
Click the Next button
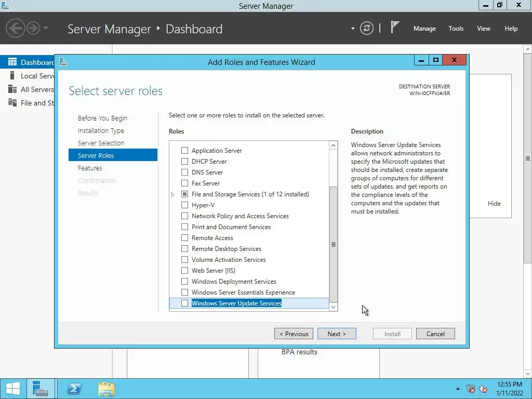337,334
